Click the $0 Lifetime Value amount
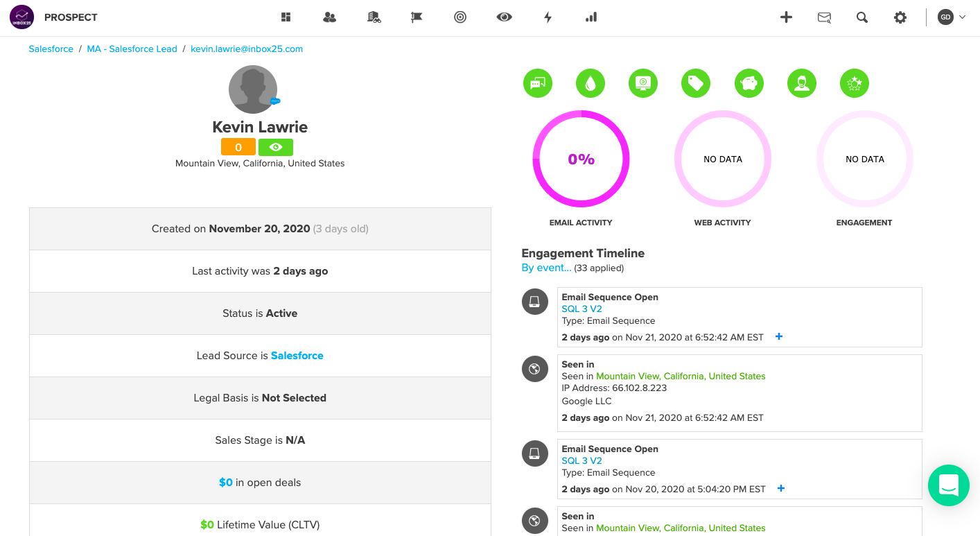 207,525
